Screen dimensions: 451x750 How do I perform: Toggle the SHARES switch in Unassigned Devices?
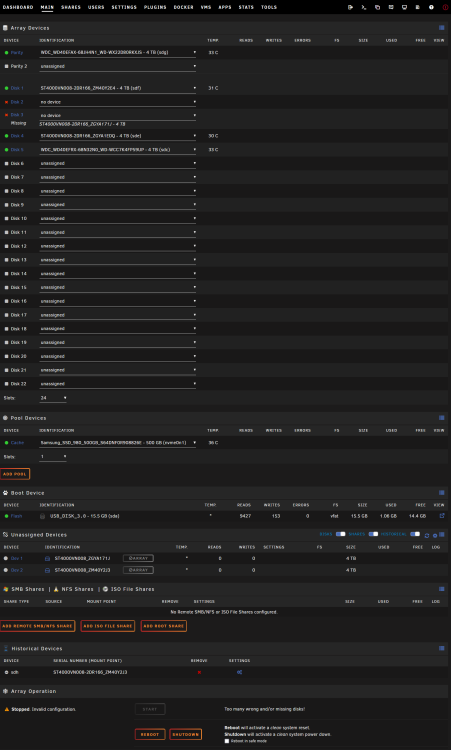point(373,534)
